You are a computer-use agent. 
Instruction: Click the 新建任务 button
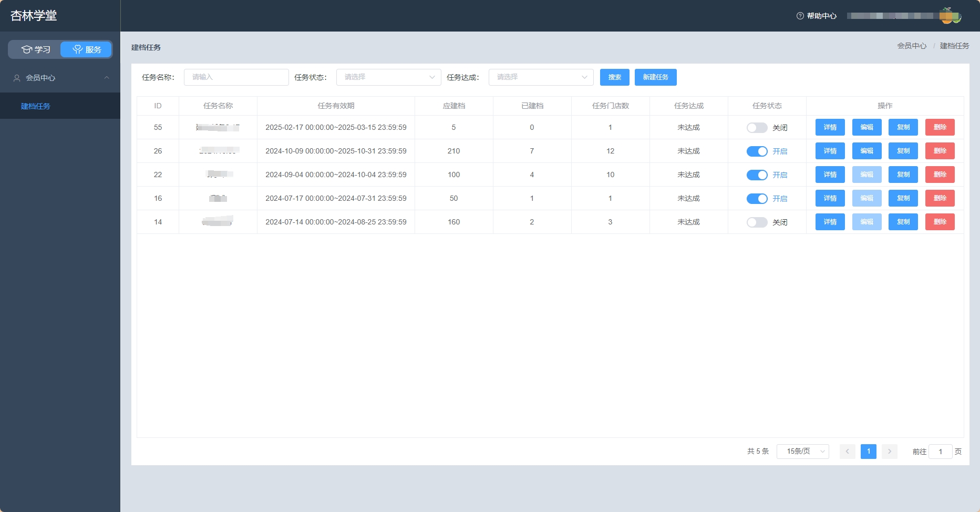click(656, 77)
